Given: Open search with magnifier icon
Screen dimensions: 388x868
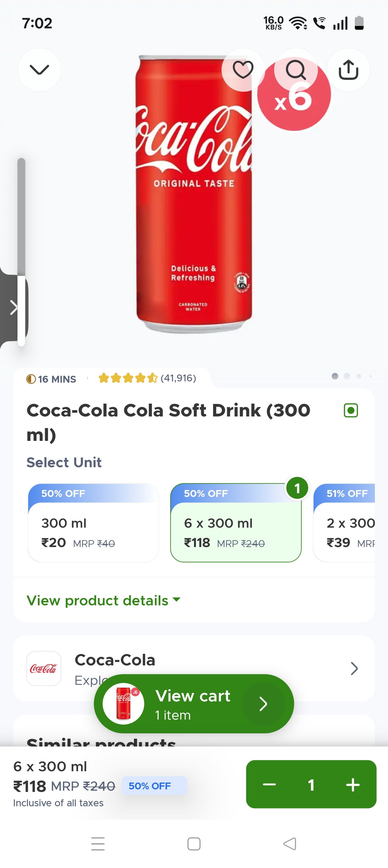Looking at the screenshot, I should pyautogui.click(x=296, y=70).
